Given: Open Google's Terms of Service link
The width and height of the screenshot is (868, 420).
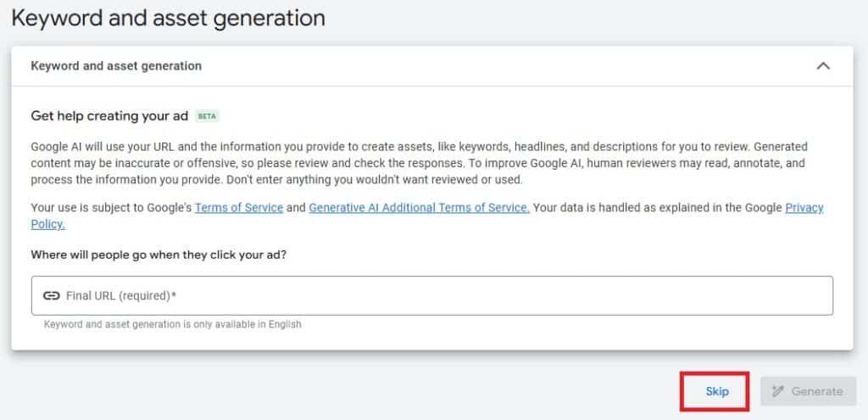Looking at the screenshot, I should [239, 208].
